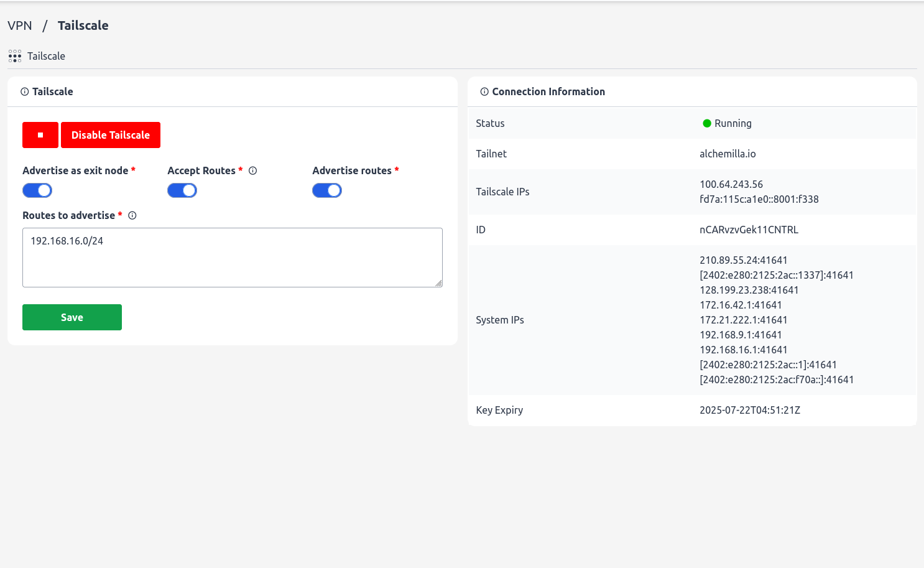Click info icon next to Accept Routes
Viewport: 924px width, 568px height.
tap(253, 170)
